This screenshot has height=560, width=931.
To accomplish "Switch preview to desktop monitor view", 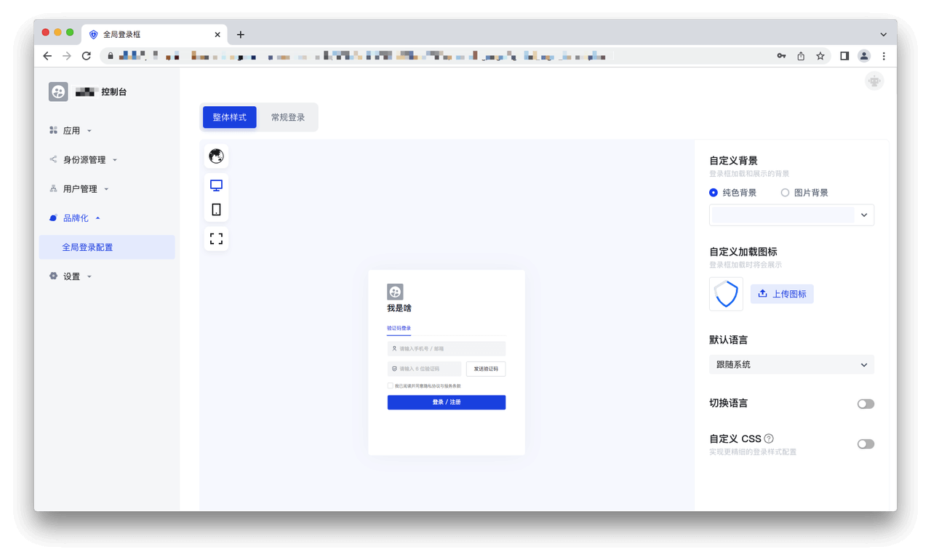I will click(216, 185).
